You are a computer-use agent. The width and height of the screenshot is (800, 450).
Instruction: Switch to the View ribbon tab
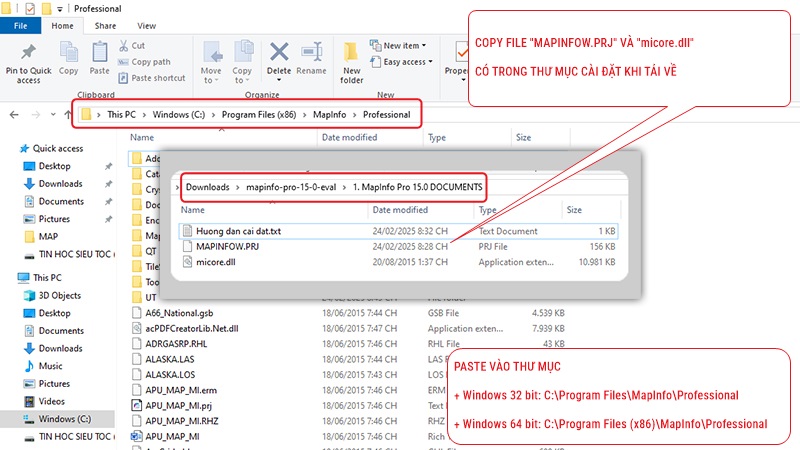point(146,26)
